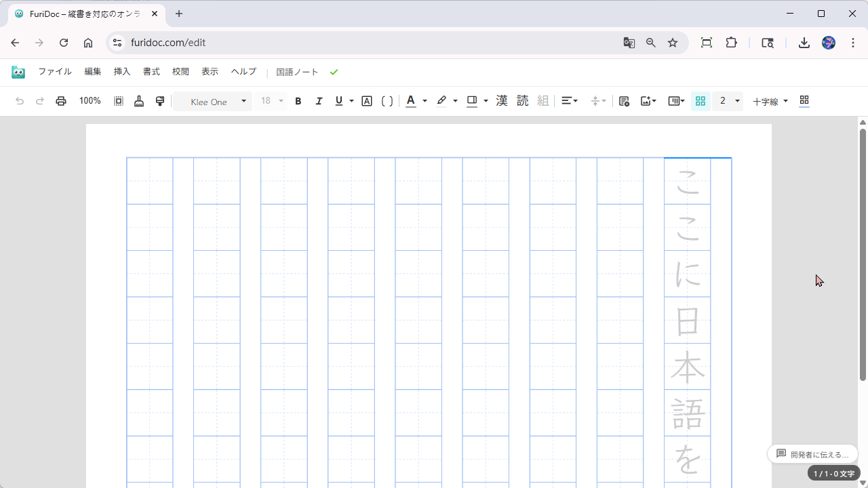868x488 pixels.
Task: Click the 100% zoom level button
Action: (90, 101)
